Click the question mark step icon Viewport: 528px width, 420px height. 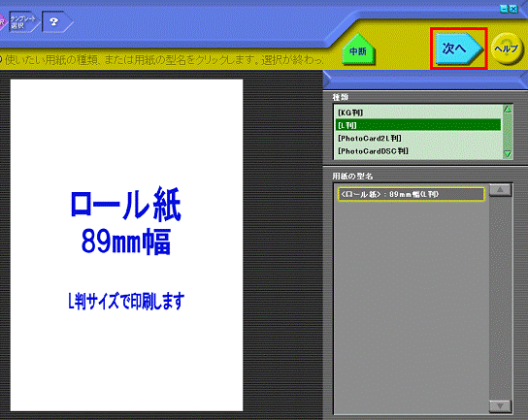coord(56,22)
